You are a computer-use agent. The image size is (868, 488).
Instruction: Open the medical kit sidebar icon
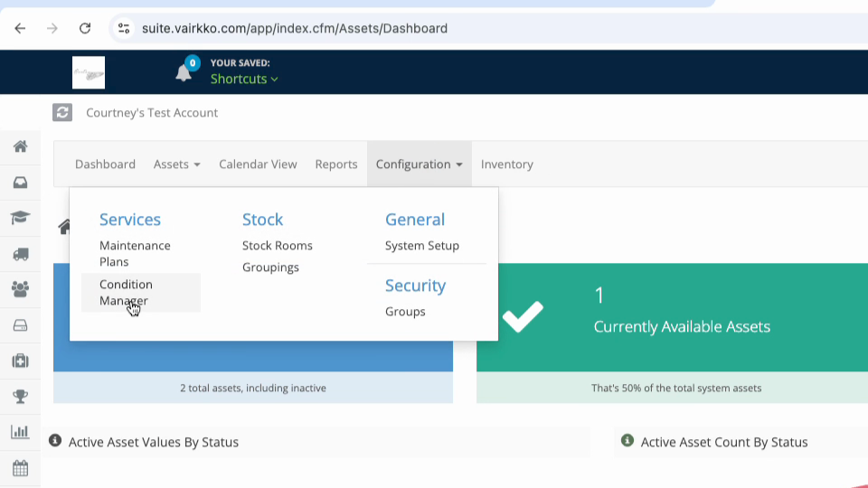[x=21, y=361]
